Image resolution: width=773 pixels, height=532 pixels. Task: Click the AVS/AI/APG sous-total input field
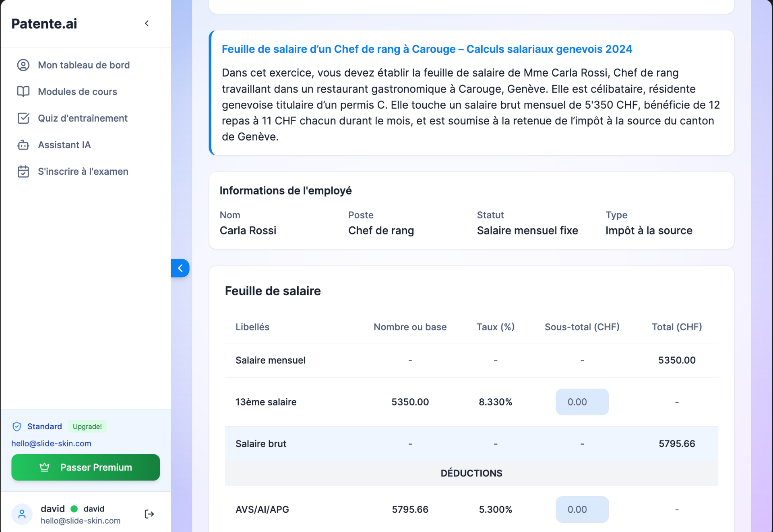pyautogui.click(x=582, y=509)
